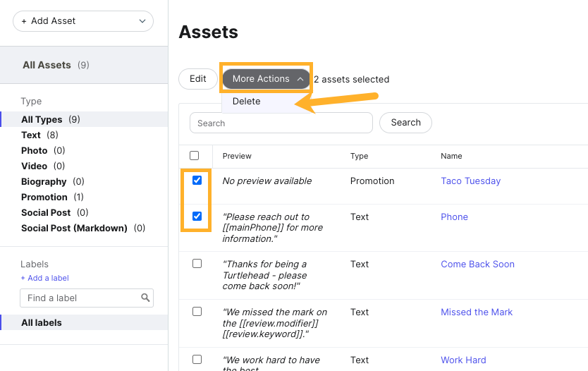Open the Work Hard asset link

[x=463, y=360]
